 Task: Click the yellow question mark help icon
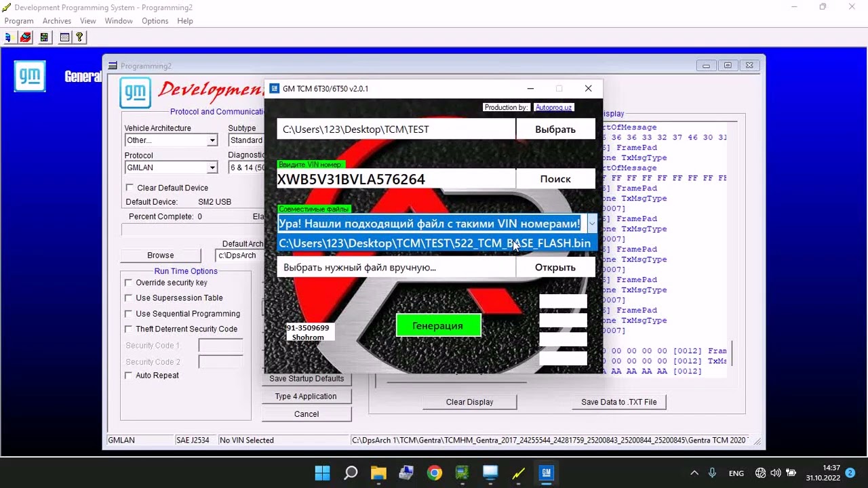click(79, 37)
